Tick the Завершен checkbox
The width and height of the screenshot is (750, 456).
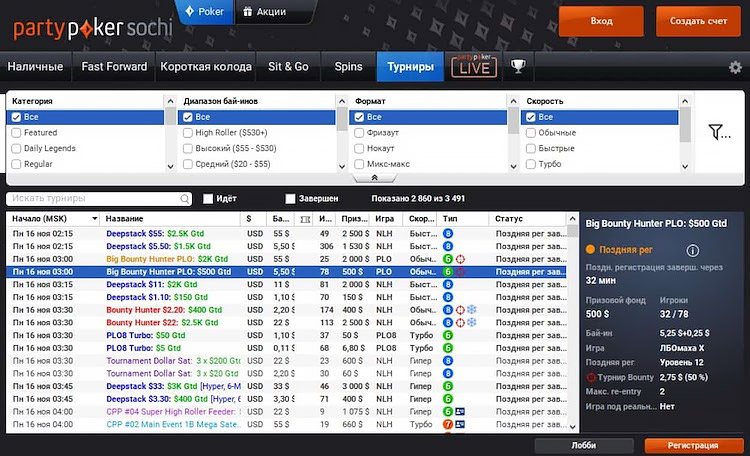290,199
